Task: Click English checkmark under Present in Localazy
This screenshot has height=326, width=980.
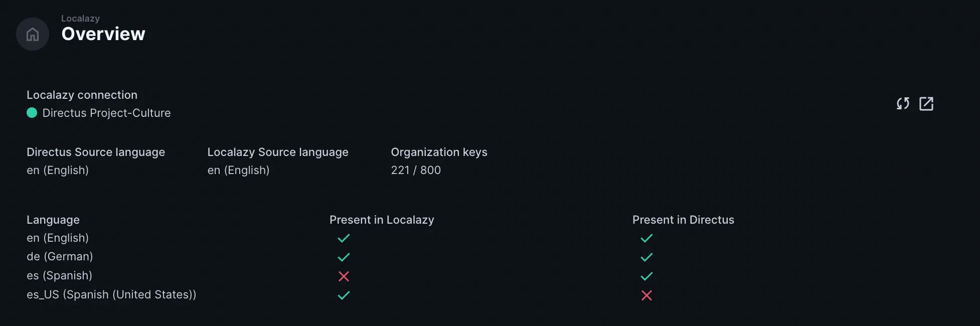Action: point(344,238)
